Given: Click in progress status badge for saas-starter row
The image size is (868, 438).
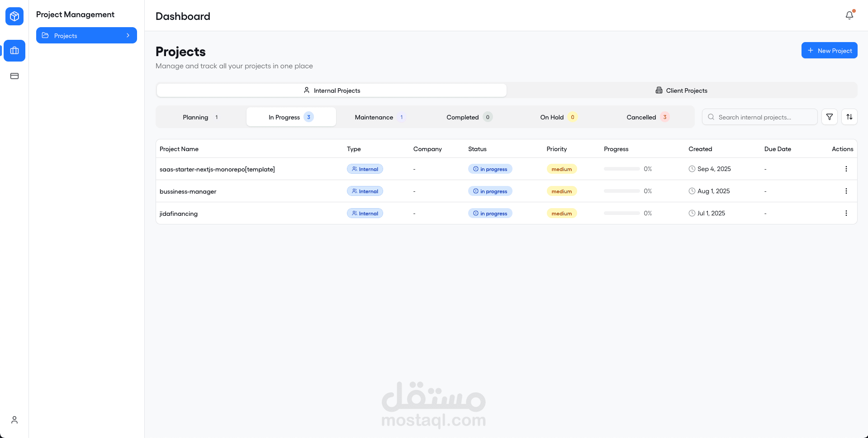Looking at the screenshot, I should tap(490, 169).
